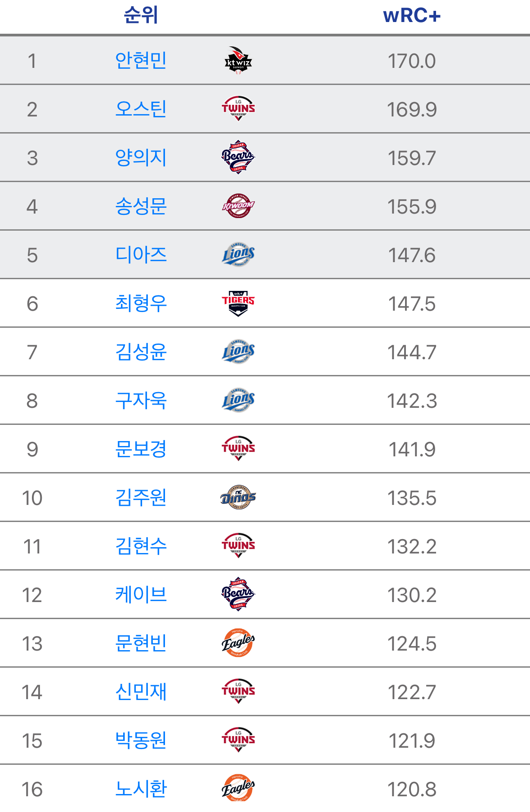Screen dimensions: 530x812
Task: Open player 안현민's profile link
Action: (x=141, y=61)
